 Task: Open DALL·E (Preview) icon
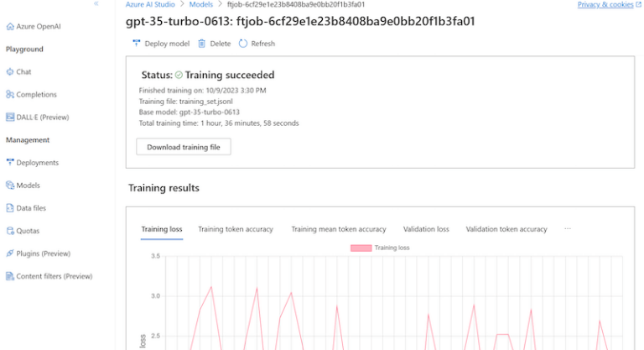(10, 118)
